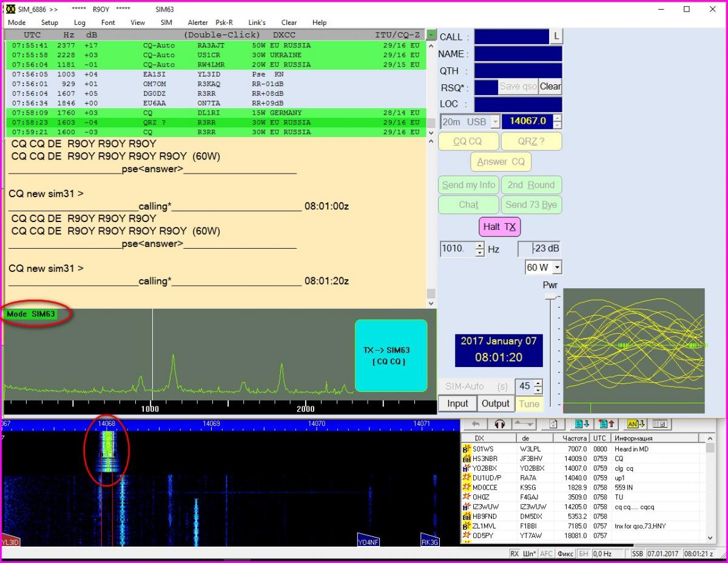Screen dimensions: 728x563
Task: Click the Clear button beside Save qso
Action: point(550,87)
